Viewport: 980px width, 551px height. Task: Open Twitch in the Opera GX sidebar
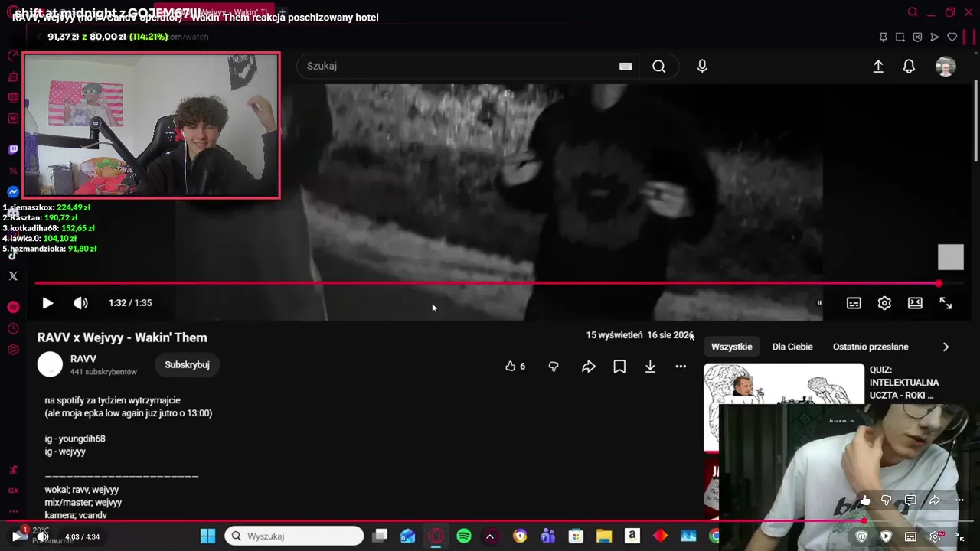coord(13,150)
